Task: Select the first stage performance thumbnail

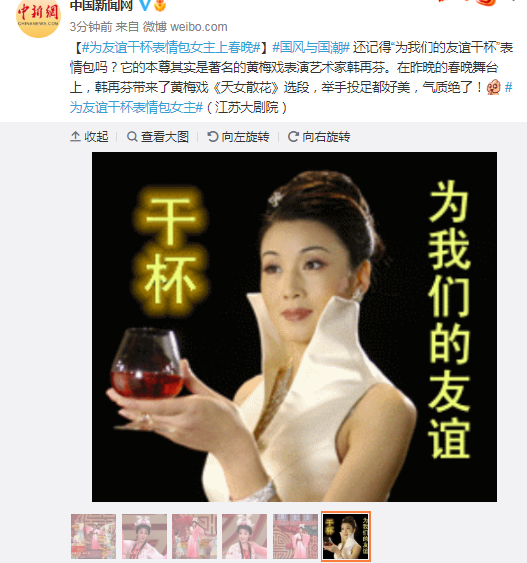Action: (93, 536)
